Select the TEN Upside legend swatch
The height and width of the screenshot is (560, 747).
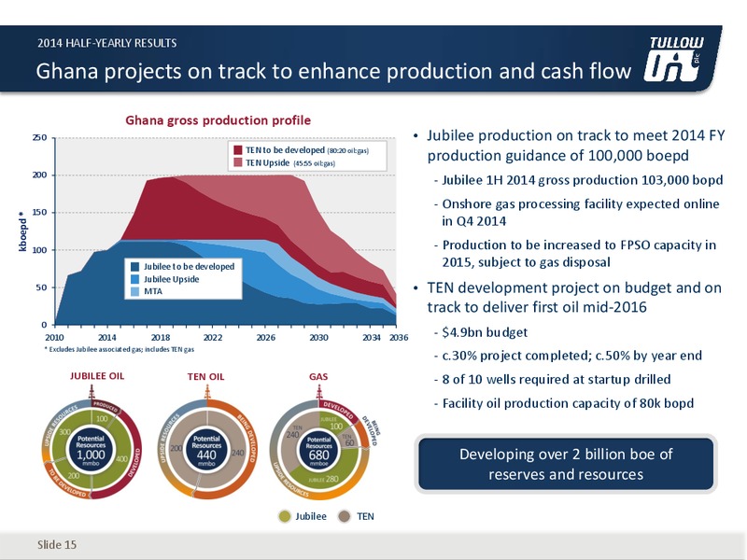pyautogui.click(x=238, y=162)
